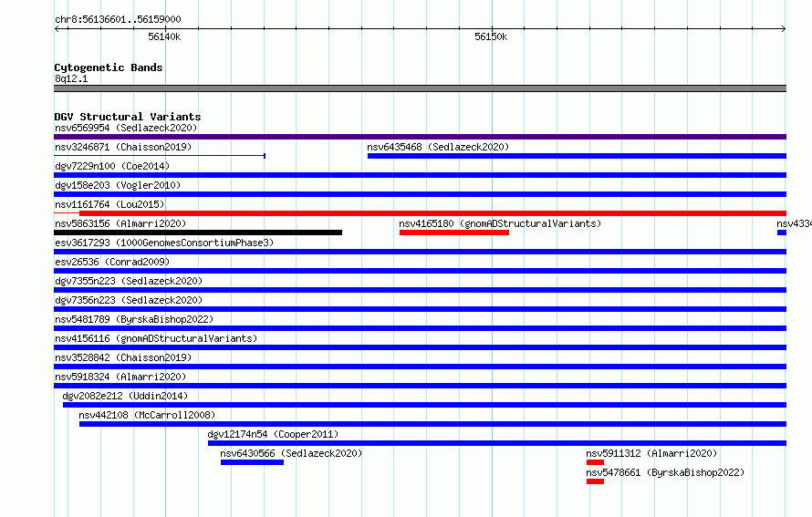Click nsv1161764 (Lou2015) label
Screen dimensions: 812x517
tap(109, 204)
